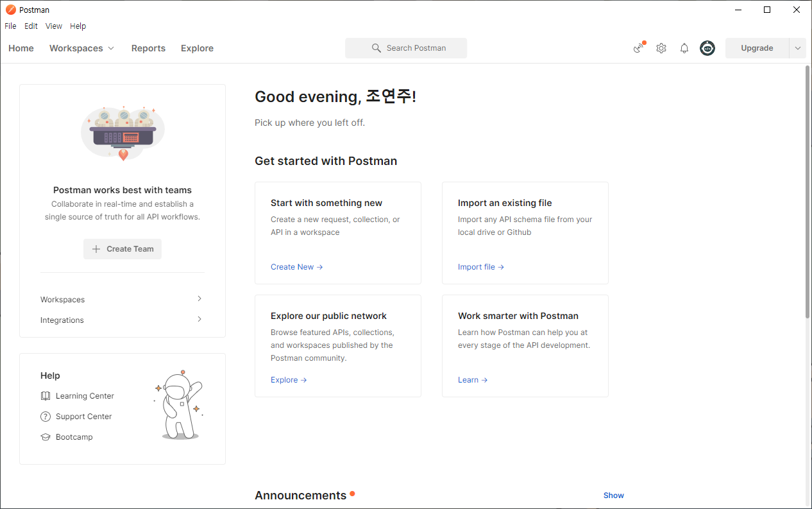Maximize the Postman window
812x509 pixels.
click(767, 10)
